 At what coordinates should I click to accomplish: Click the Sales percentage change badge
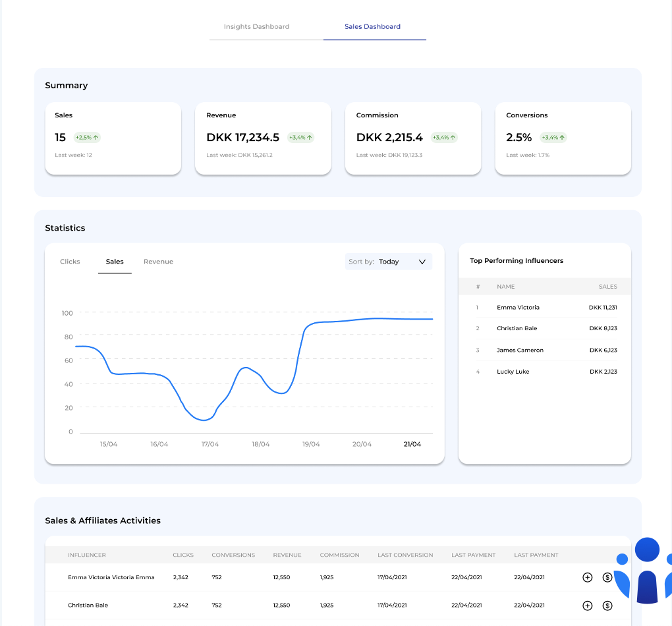pos(87,138)
